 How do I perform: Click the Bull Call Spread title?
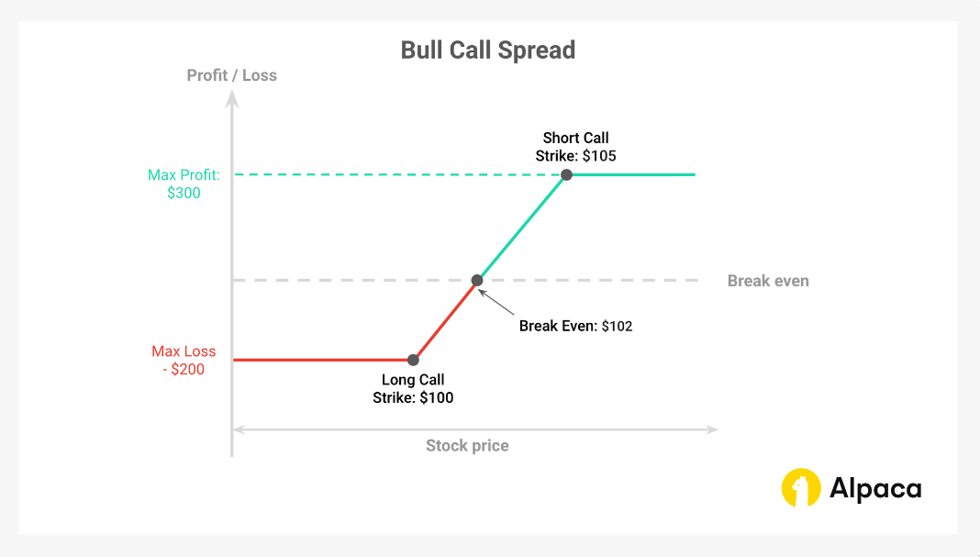point(488,50)
